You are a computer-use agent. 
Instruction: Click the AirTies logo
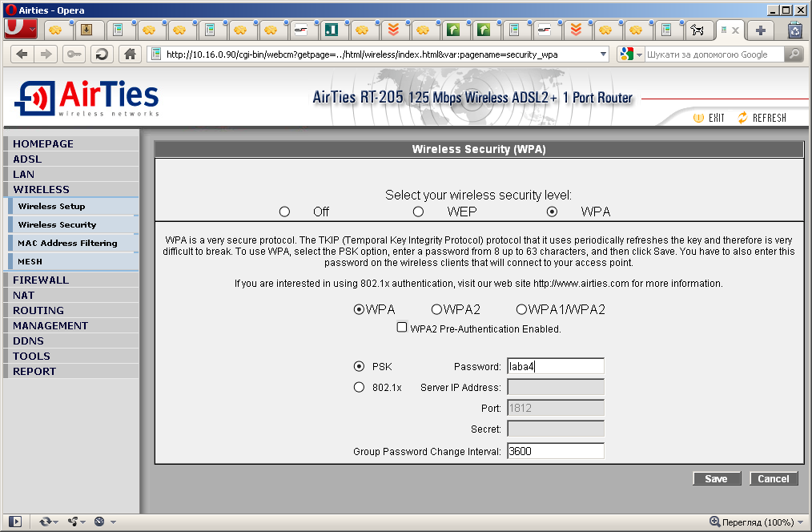[87, 99]
